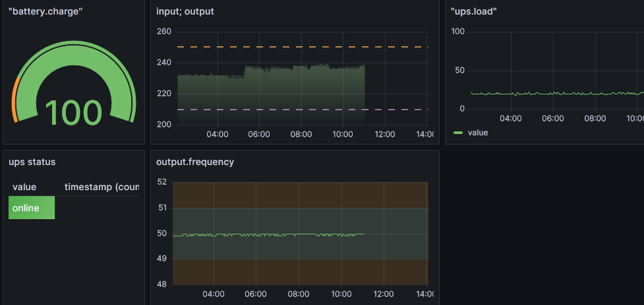Viewport: 644px width, 305px height.
Task: Click the "output.frequency" panel title
Action: (x=194, y=162)
